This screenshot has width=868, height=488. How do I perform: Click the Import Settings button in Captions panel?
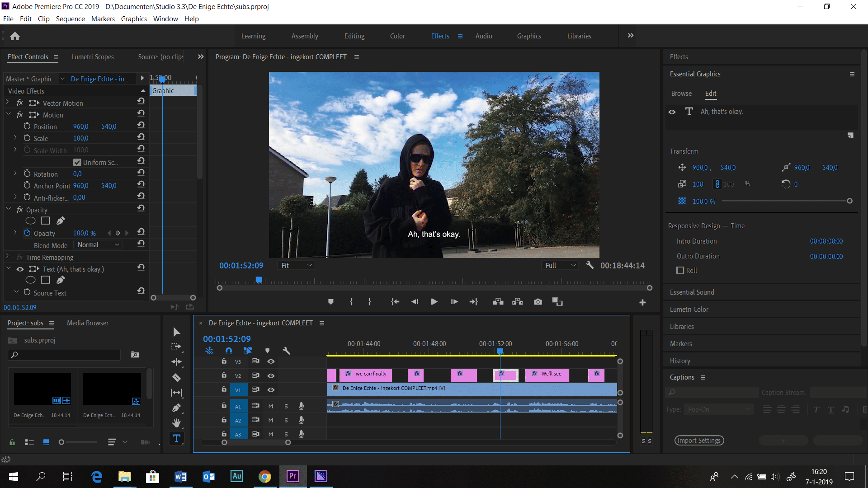(699, 441)
